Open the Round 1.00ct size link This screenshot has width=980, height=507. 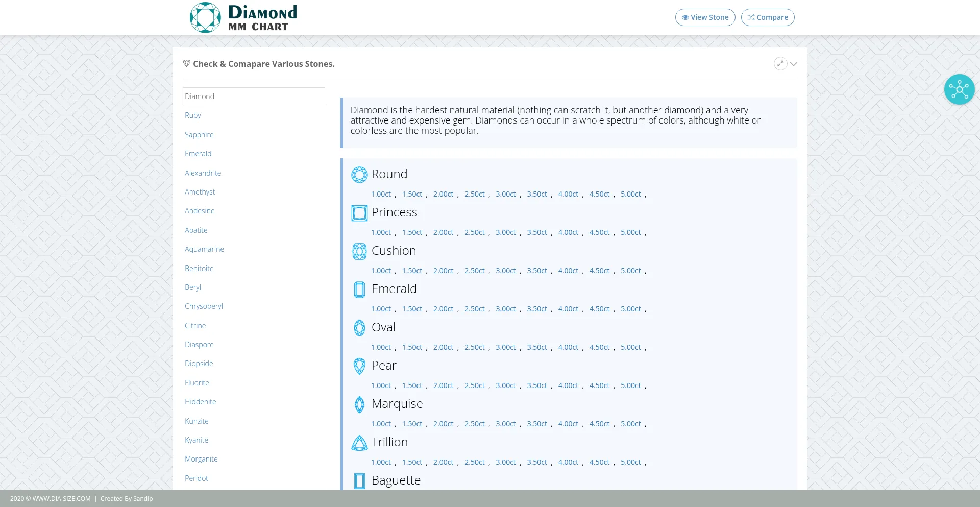point(381,194)
